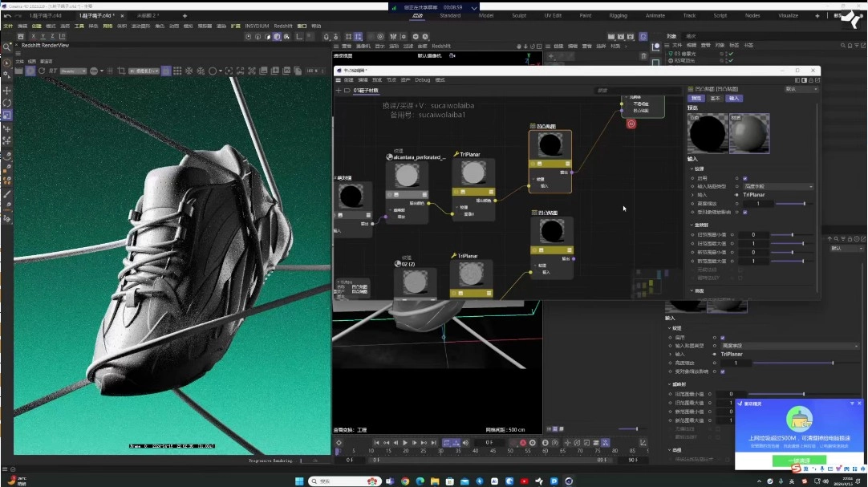Click the alcantara_perforated texture node thumbnail
The height and width of the screenshot is (487, 868).
coord(407,175)
